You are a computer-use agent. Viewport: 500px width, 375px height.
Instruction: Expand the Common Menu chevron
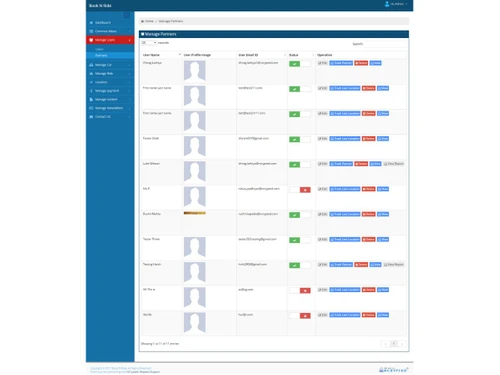click(130, 31)
